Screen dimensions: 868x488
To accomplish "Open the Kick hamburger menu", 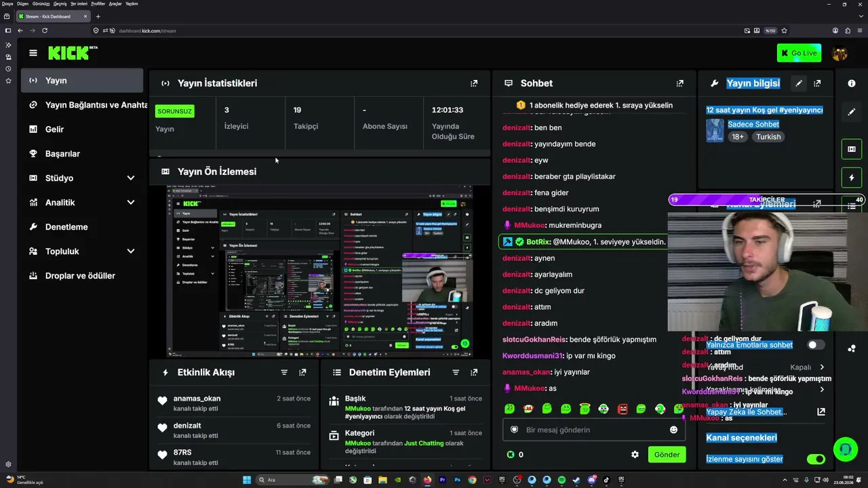I will click(x=33, y=53).
